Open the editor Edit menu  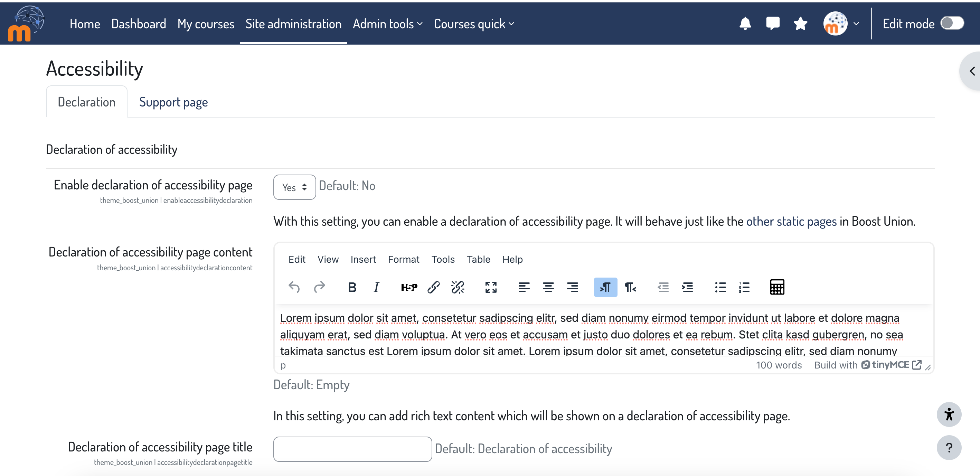[297, 259]
